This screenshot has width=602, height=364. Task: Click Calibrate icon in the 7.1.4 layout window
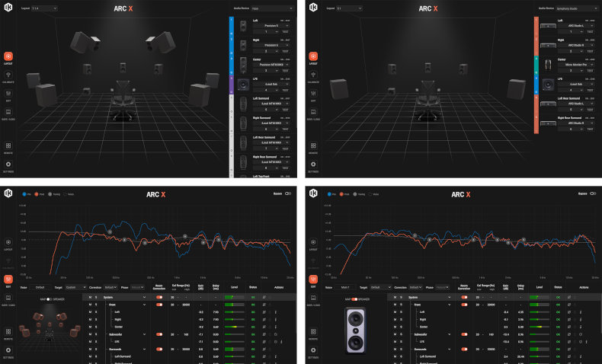(x=10, y=78)
